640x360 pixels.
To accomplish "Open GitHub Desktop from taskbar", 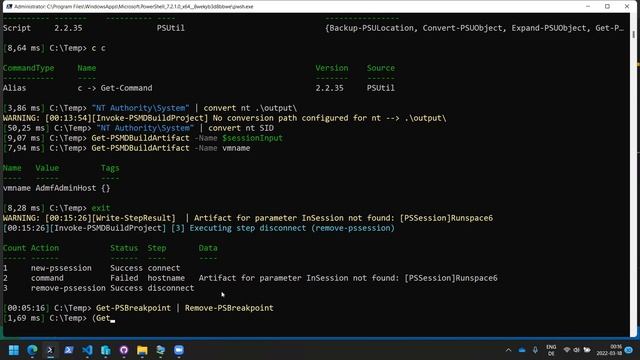I will click(x=124, y=350).
